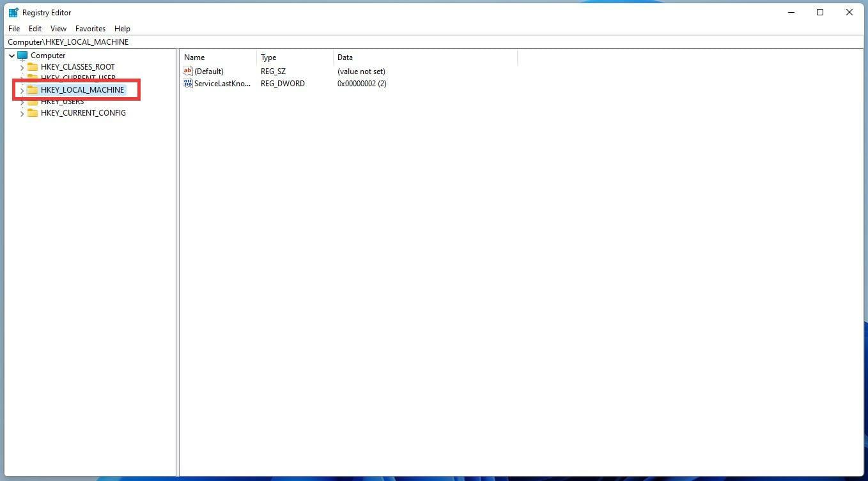Click the REG_SZ type cell
Screen dimensions: 868x481
[273, 72]
